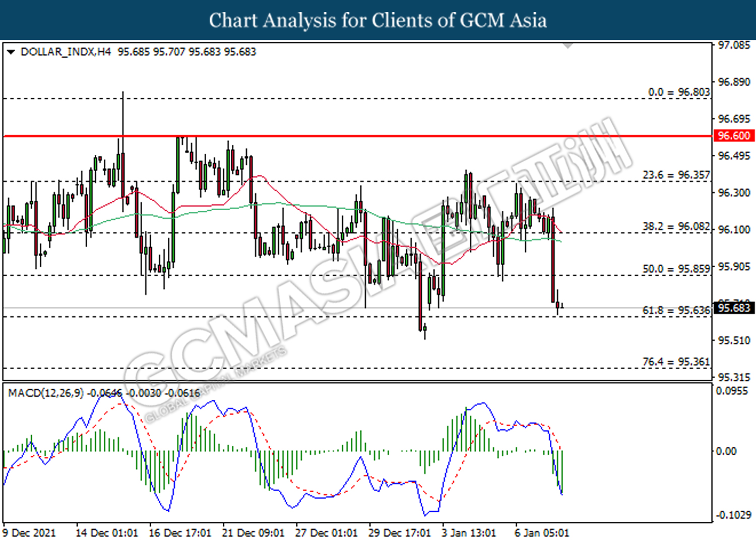Viewport: 756px width, 540px height.
Task: Click the '29 Dec 17:01' time label
Action: coord(400,533)
